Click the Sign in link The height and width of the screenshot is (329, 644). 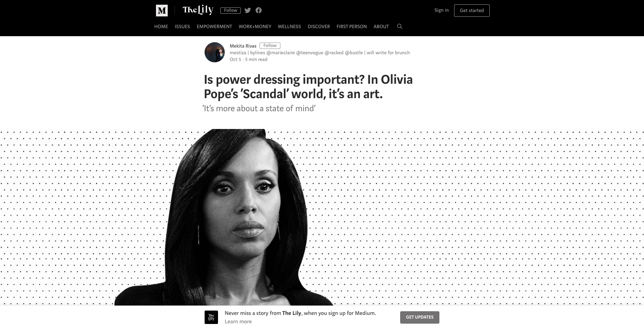441,10
